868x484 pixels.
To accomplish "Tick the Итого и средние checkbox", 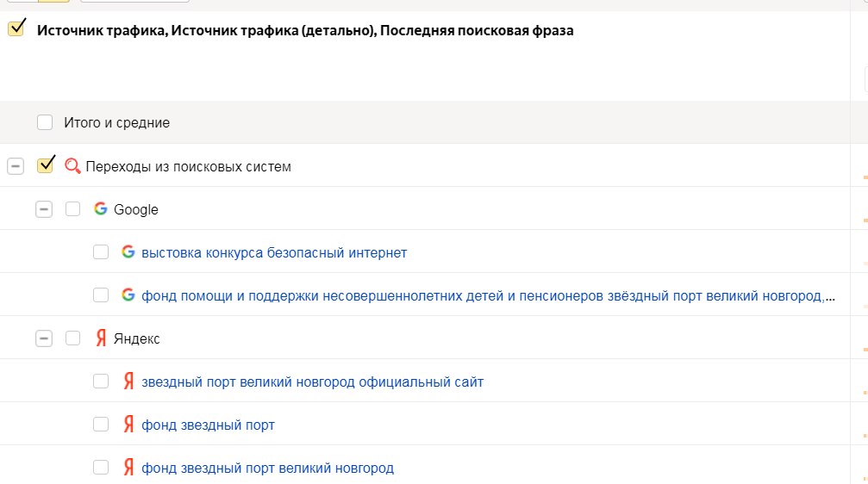I will 45,122.
